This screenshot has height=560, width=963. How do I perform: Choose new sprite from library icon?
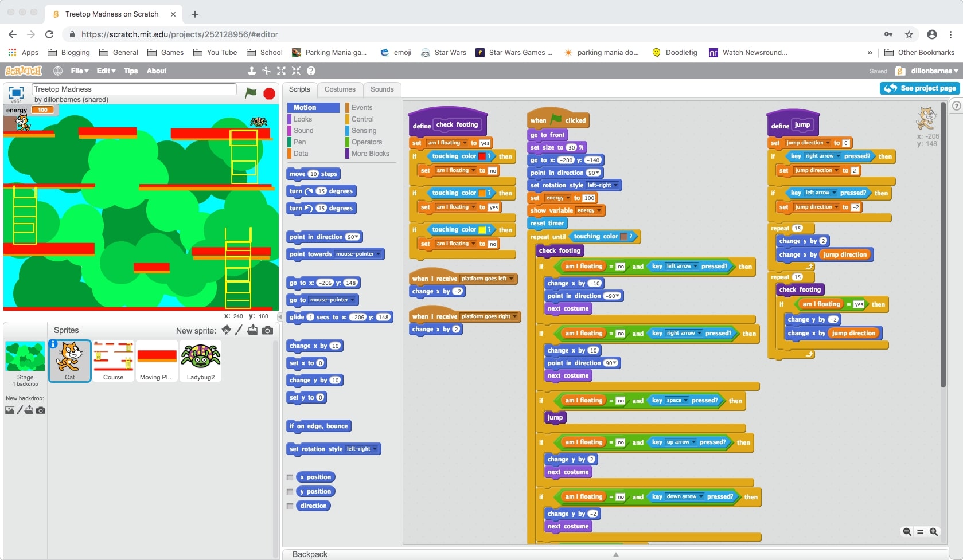(227, 330)
